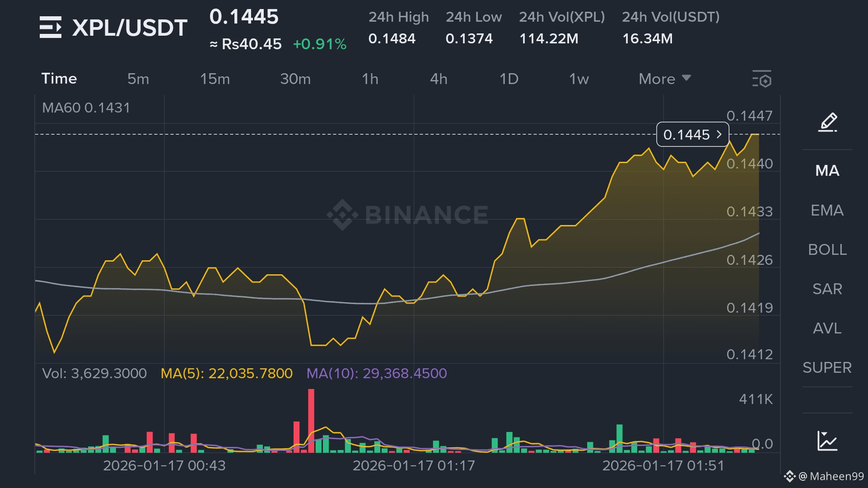The width and height of the screenshot is (868, 488).
Task: Open the XPL/USDT pair selector
Action: pyautogui.click(x=130, y=28)
